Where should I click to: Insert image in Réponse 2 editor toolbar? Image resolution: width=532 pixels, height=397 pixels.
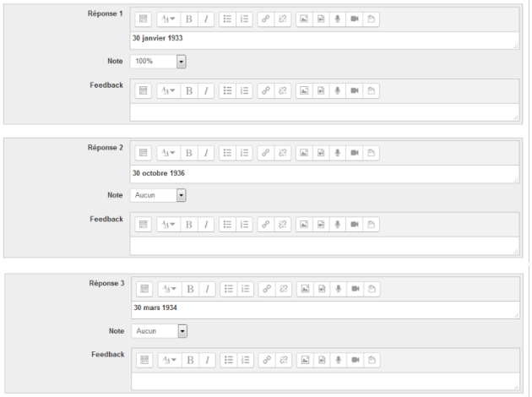click(x=304, y=153)
